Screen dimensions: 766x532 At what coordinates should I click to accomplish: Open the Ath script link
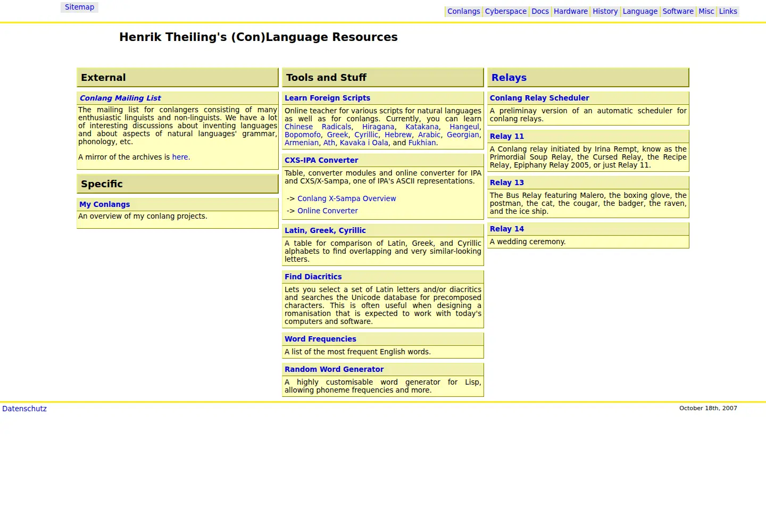[329, 143]
